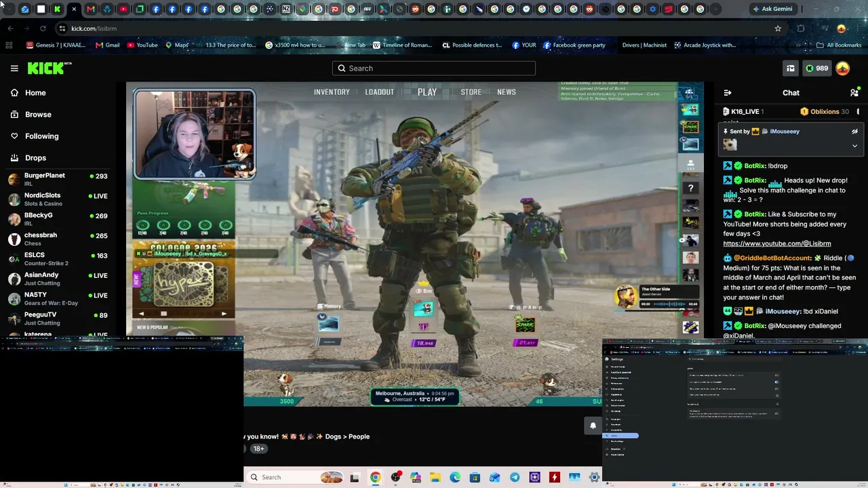This screenshot has height=488, width=868.
Task: Open the Outlook icon on the taskbar
Action: 495,477
